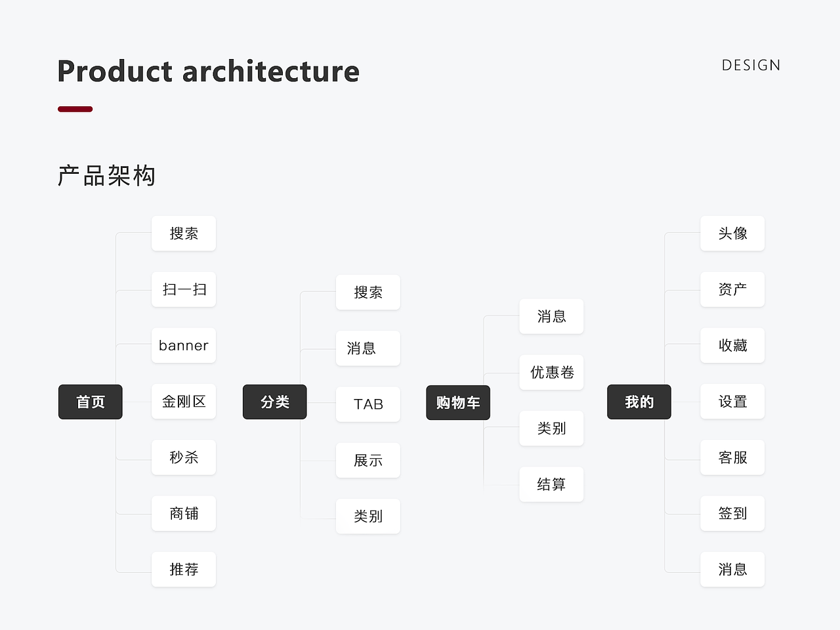Select the 资产 node box
840x630 pixels.
pyautogui.click(x=732, y=289)
